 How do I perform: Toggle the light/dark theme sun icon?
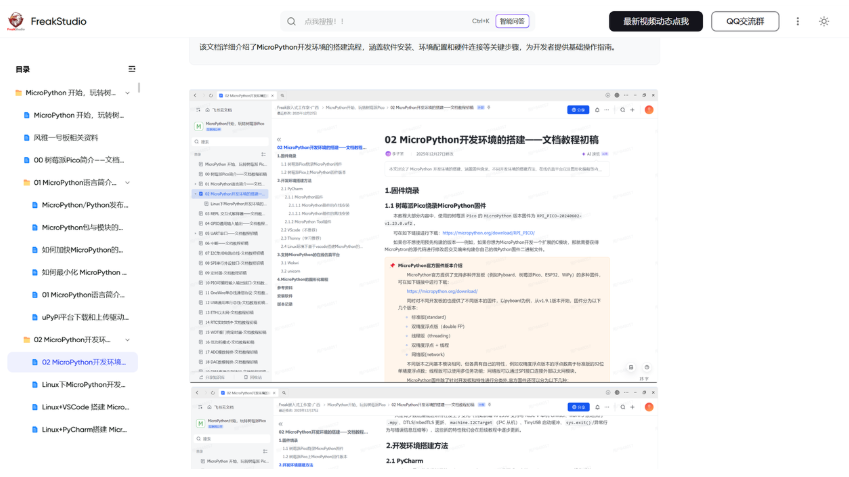pyautogui.click(x=824, y=21)
